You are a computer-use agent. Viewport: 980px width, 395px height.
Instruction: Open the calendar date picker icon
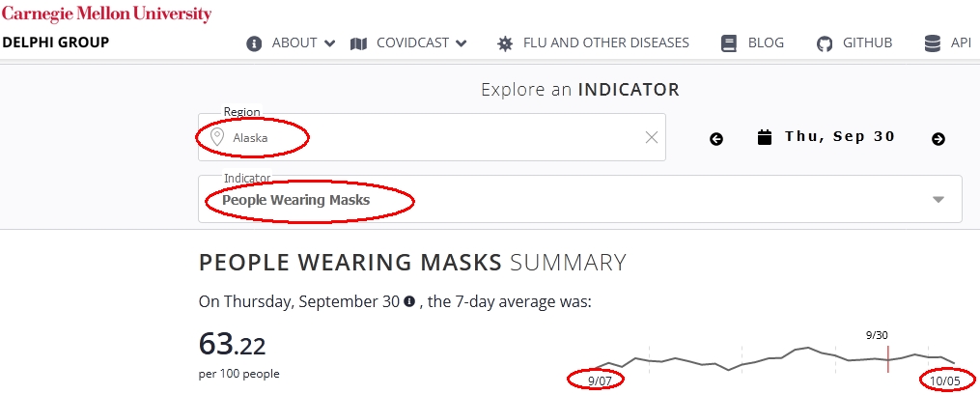(x=765, y=137)
